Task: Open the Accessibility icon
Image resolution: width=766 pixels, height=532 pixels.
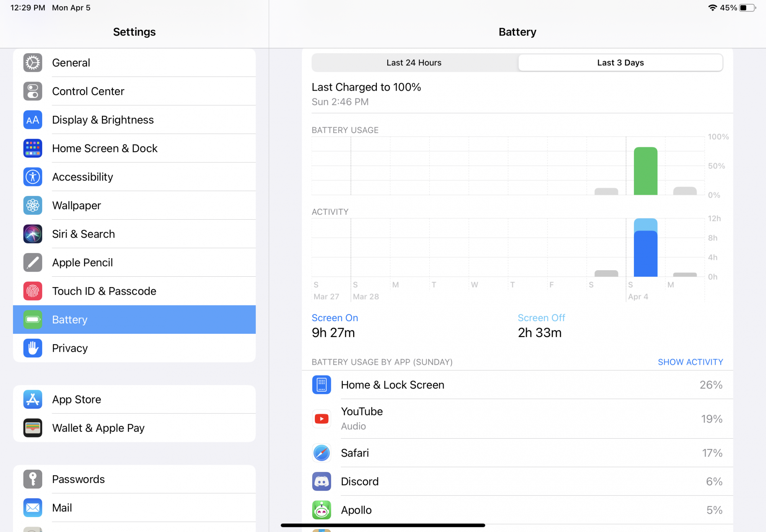Action: 33,177
